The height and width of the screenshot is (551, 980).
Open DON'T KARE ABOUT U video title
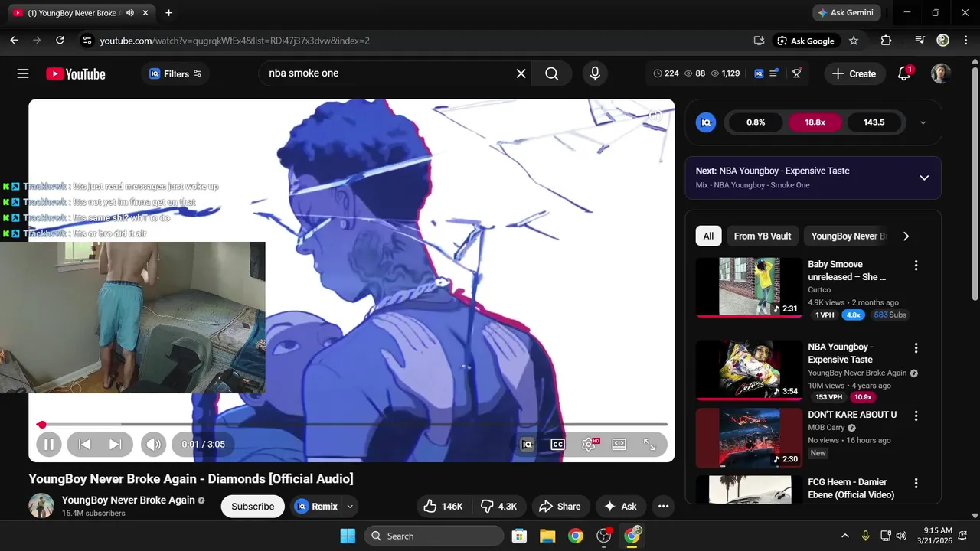tap(852, 415)
